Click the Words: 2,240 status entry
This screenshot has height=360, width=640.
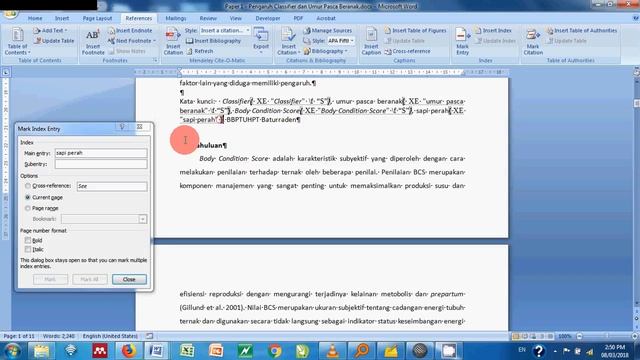pos(59,336)
